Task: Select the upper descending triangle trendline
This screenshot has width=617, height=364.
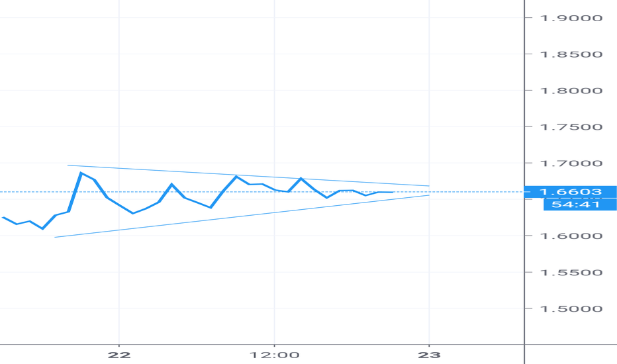Action: click(248, 175)
